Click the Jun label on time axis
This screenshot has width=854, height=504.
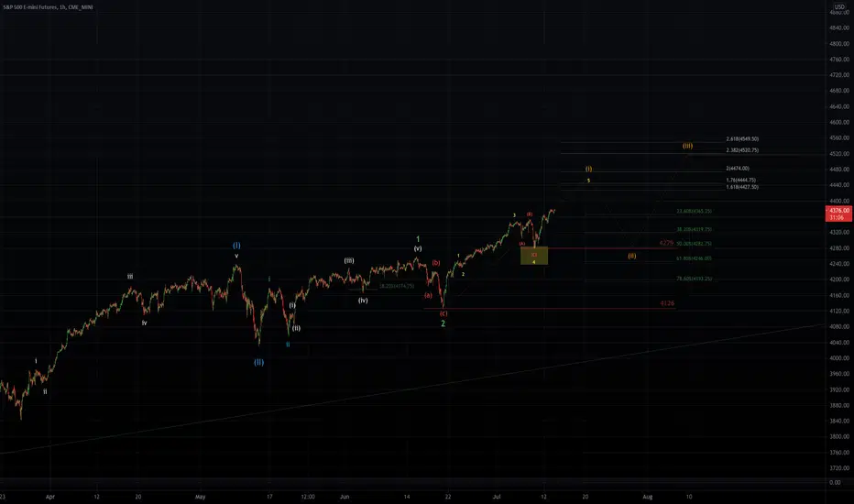(x=345, y=497)
